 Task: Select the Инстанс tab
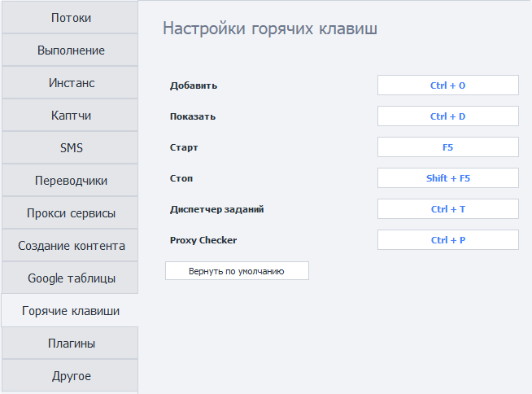(70, 83)
